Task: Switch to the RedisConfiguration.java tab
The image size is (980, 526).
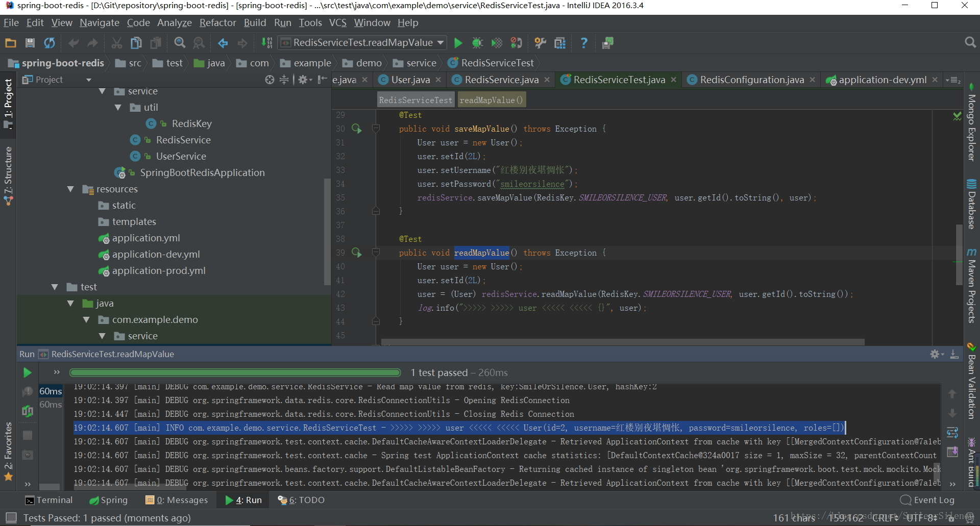Action: coord(752,80)
